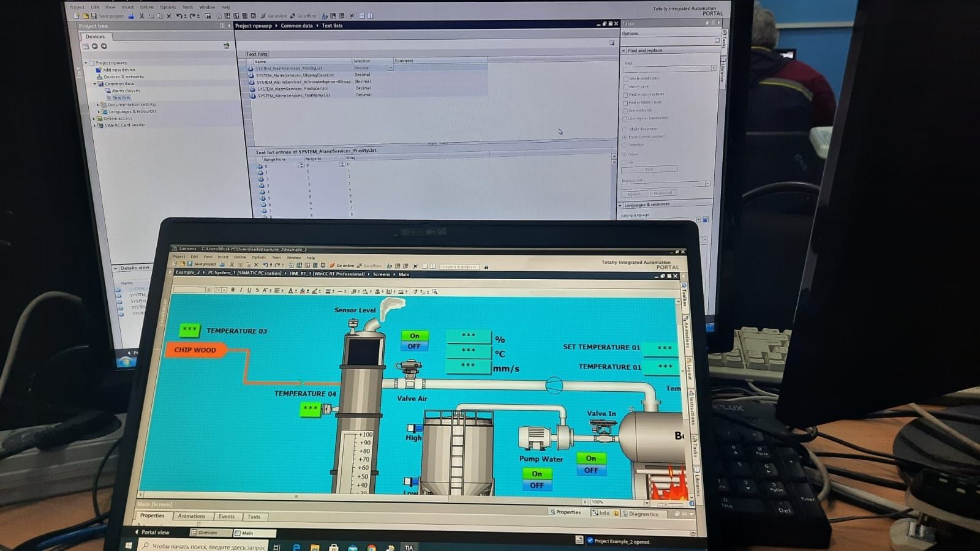The height and width of the screenshot is (551, 980).
Task: Click editing language icon in Languages & resources
Action: [705, 220]
